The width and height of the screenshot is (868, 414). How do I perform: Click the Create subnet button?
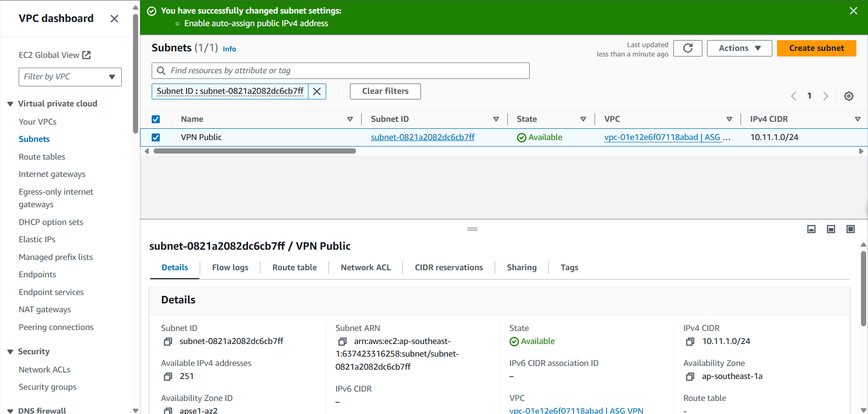click(816, 48)
